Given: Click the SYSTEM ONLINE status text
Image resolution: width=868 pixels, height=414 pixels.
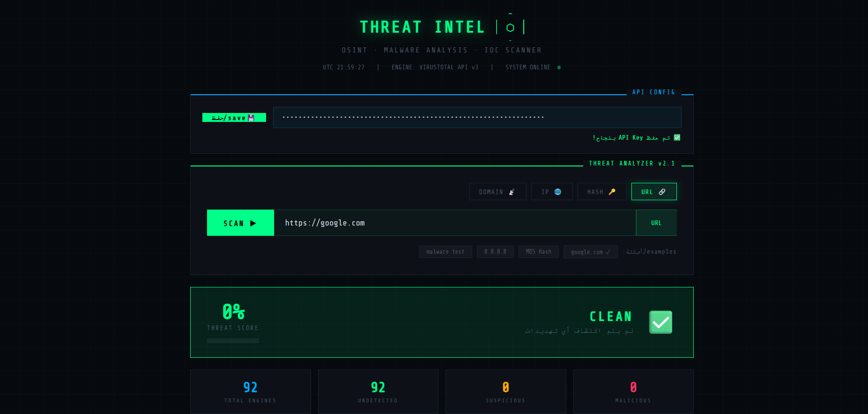Looking at the screenshot, I should pos(528,68).
